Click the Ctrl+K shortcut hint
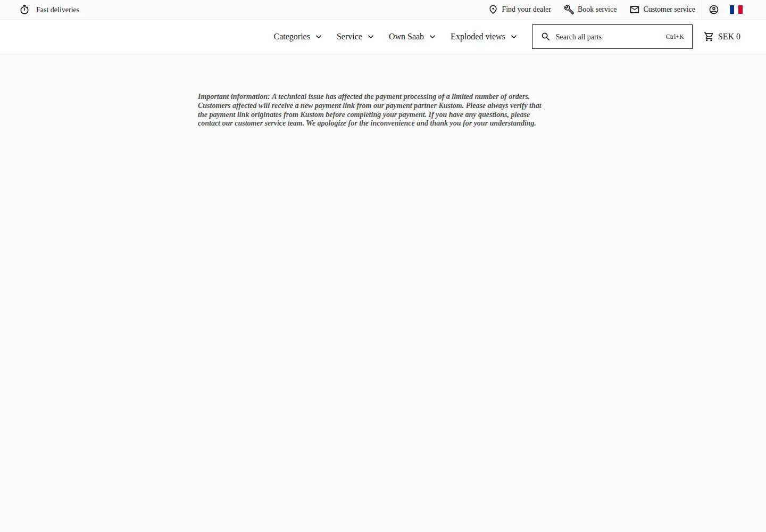 click(x=675, y=37)
